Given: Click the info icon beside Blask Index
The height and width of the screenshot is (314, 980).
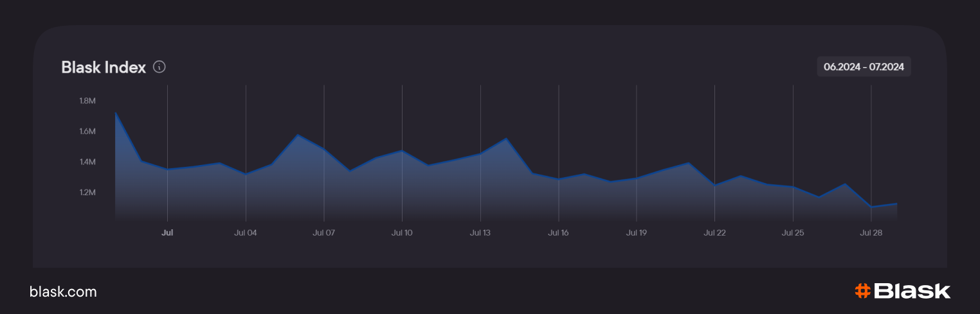Looking at the screenshot, I should pos(159,67).
